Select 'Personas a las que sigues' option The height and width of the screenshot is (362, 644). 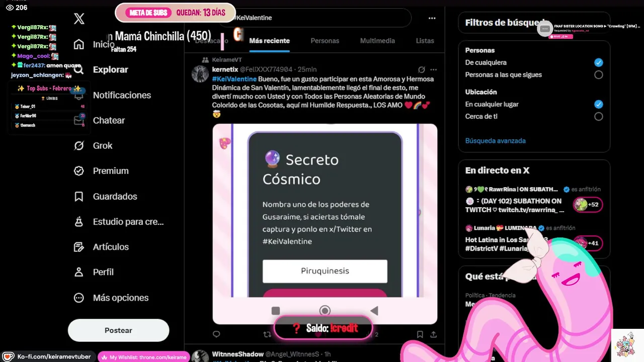click(x=598, y=74)
